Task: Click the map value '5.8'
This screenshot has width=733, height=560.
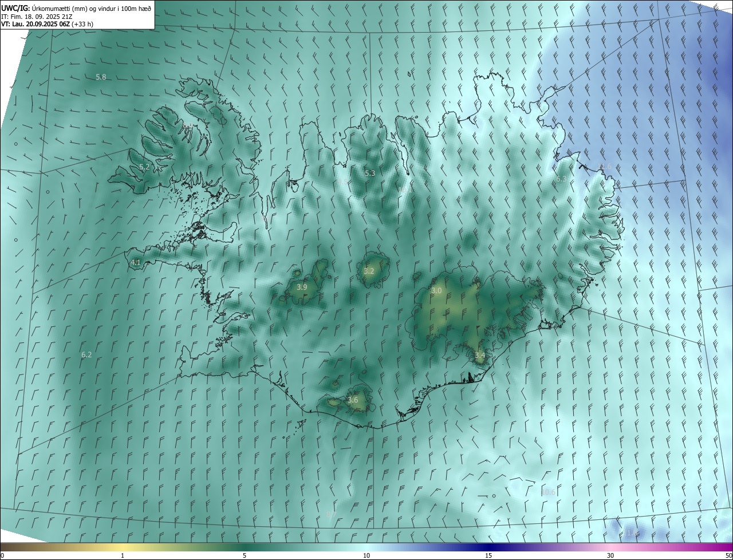Action: (x=101, y=77)
